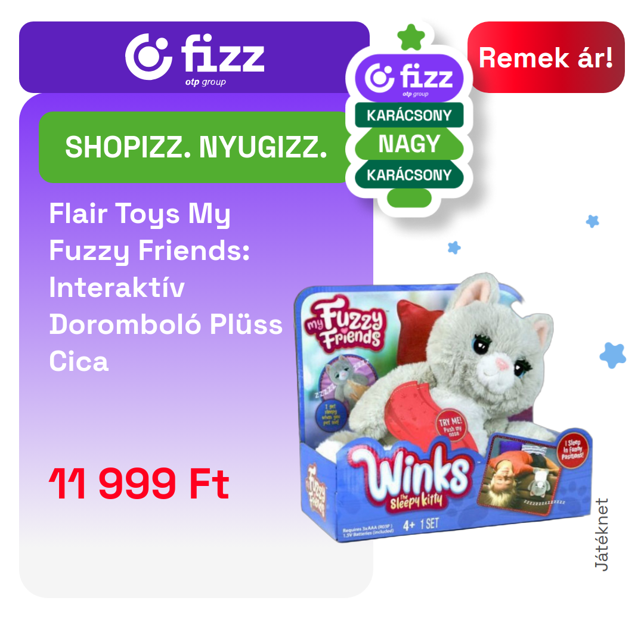Click the green star atop Christmas tree badge

pos(411,37)
